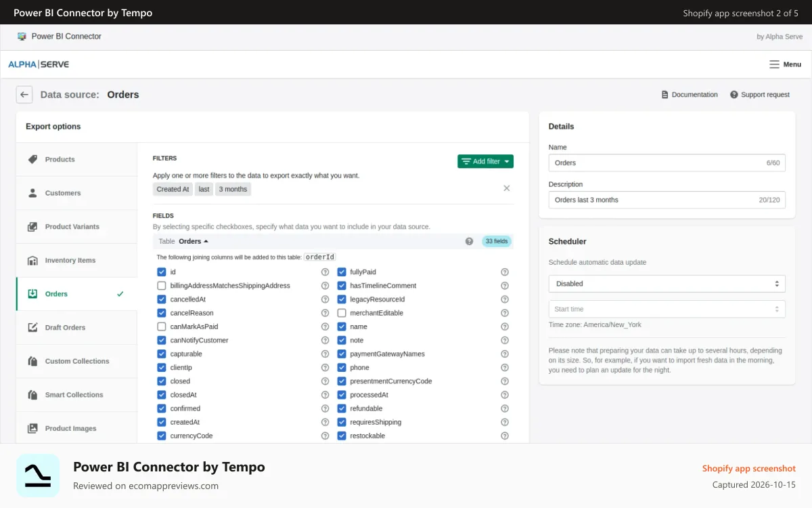Open the Start time dropdown
The height and width of the screenshot is (508, 812).
pos(667,309)
